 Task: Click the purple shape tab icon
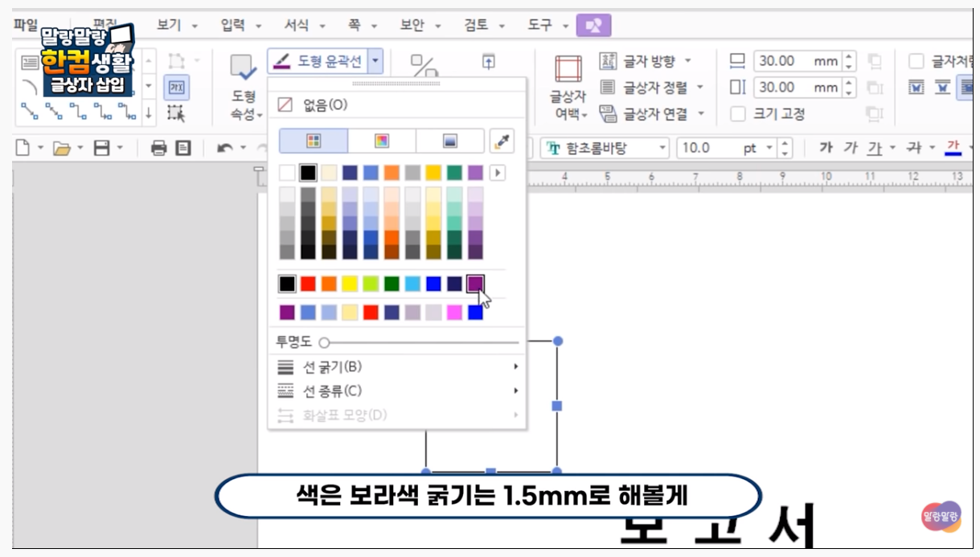pos(593,26)
